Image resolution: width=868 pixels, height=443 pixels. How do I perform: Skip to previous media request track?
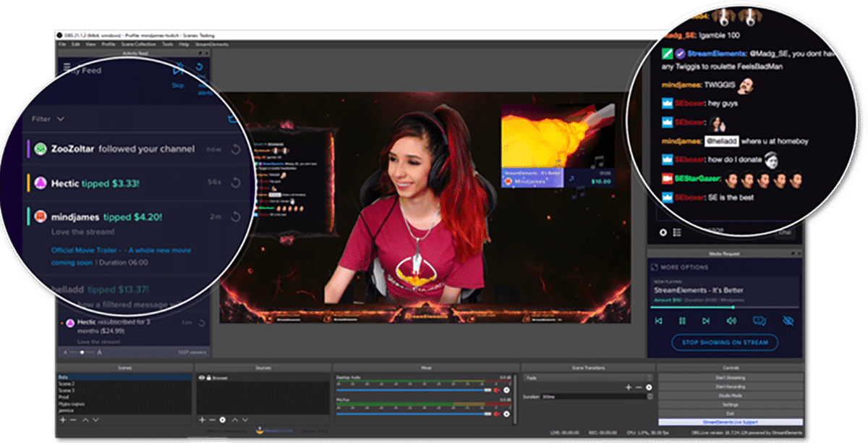[658, 321]
